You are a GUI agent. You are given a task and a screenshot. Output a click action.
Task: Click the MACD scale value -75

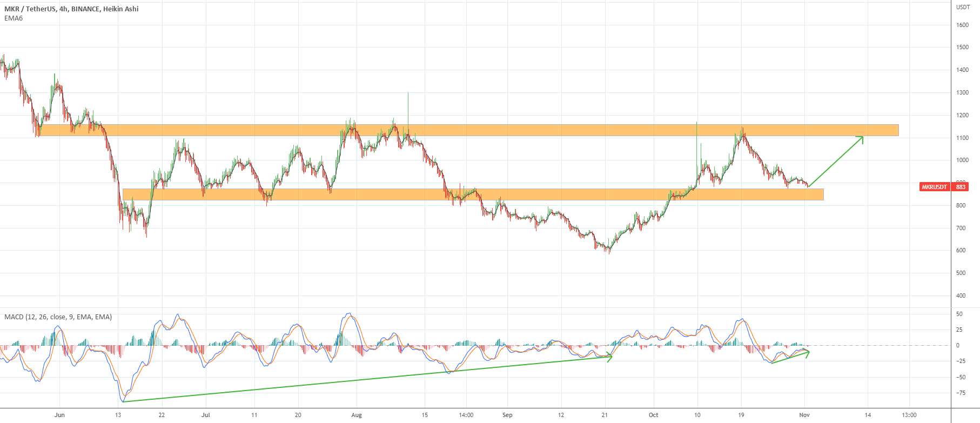(x=960, y=393)
